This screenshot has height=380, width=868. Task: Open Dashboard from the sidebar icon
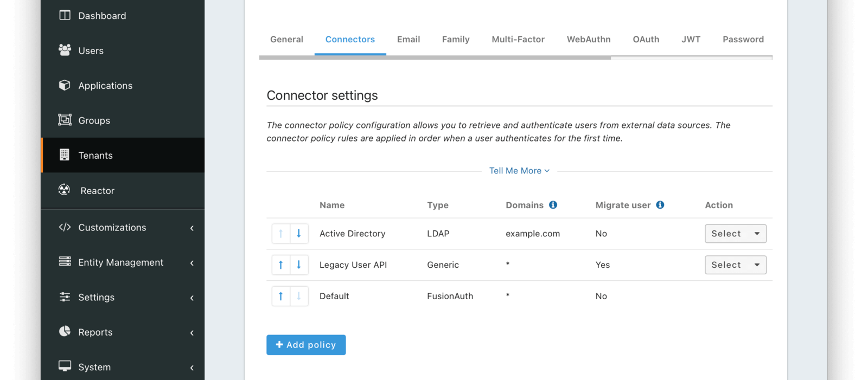[x=65, y=15]
